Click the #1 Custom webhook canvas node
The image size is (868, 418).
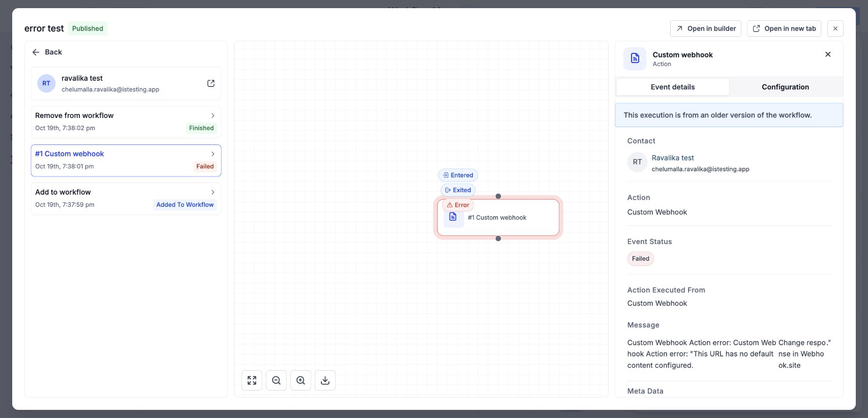point(498,218)
